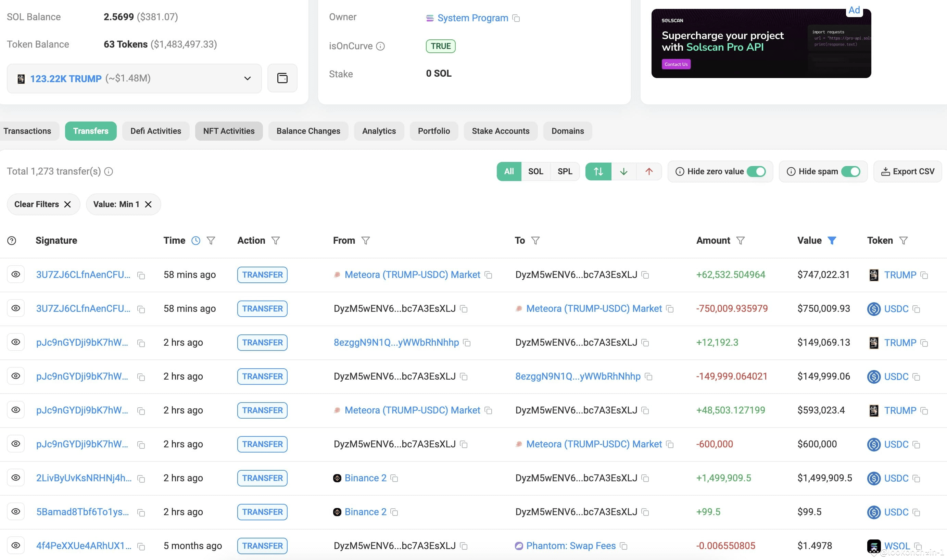The height and width of the screenshot is (560, 947).
Task: Show incoming transfers with down arrow
Action: (623, 171)
